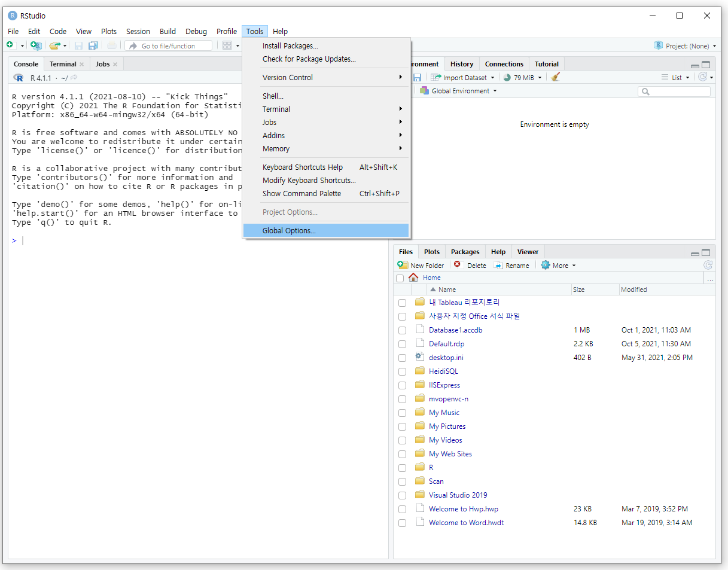Screen dimensions: 728x570
Task: Minimize the Environment pane
Action: click(x=695, y=65)
